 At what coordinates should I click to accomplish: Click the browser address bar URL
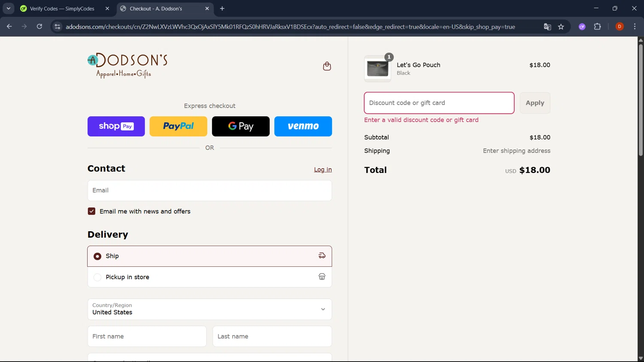coord(290,27)
